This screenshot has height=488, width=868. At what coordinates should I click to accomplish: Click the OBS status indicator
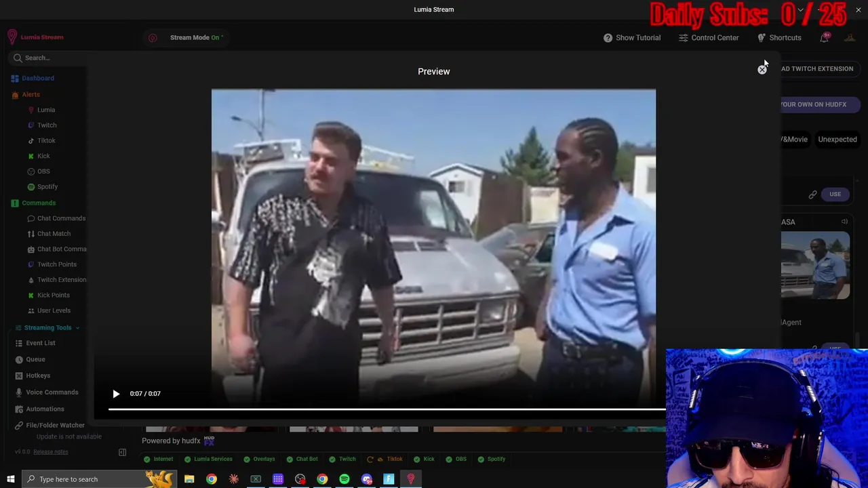(456, 459)
